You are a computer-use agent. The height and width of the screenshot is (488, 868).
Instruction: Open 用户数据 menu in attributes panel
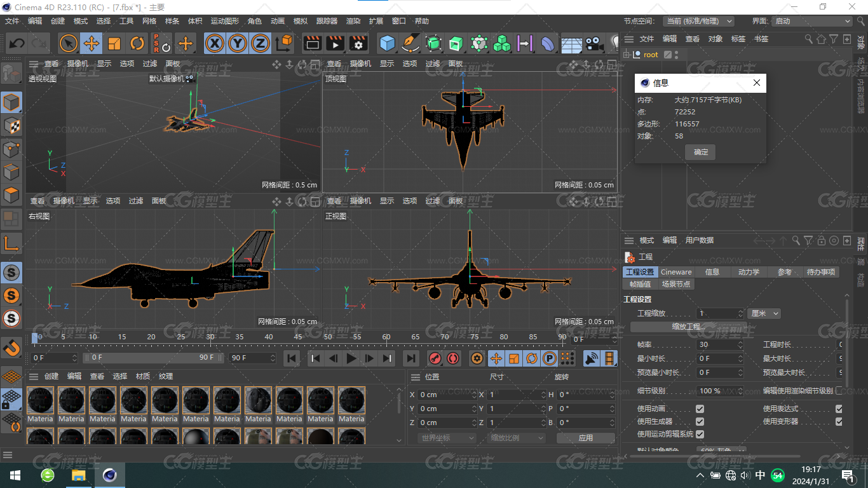(x=699, y=240)
